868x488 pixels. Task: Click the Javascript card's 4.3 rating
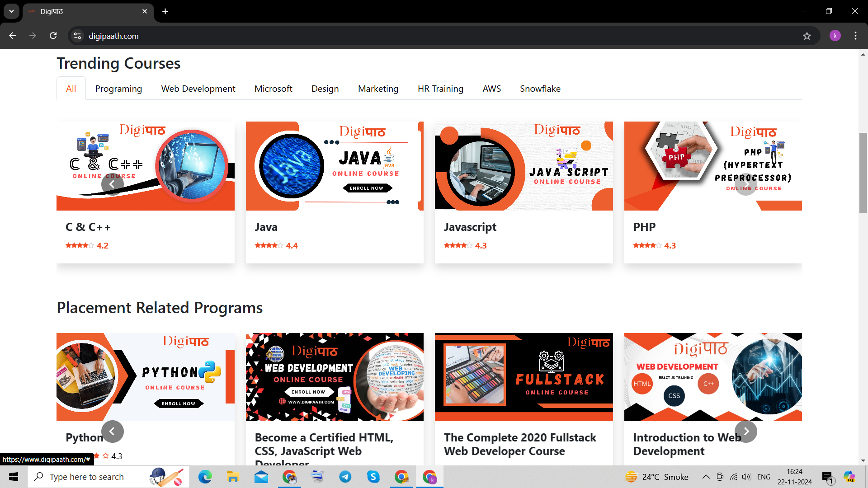pyautogui.click(x=465, y=245)
